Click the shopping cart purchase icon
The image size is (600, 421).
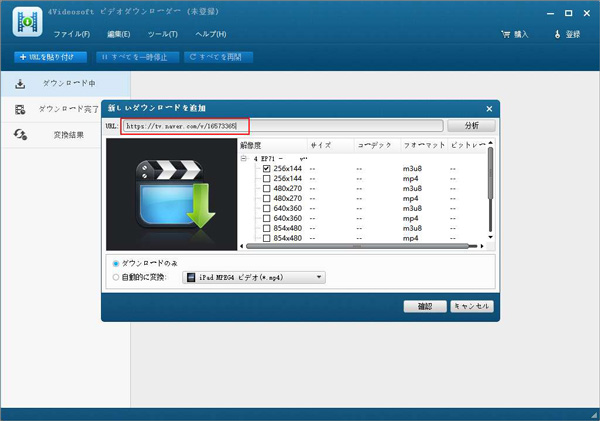point(505,34)
